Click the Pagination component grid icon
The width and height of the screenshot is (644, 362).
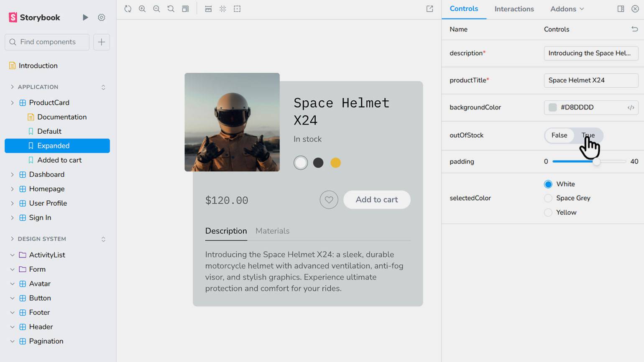click(23, 341)
